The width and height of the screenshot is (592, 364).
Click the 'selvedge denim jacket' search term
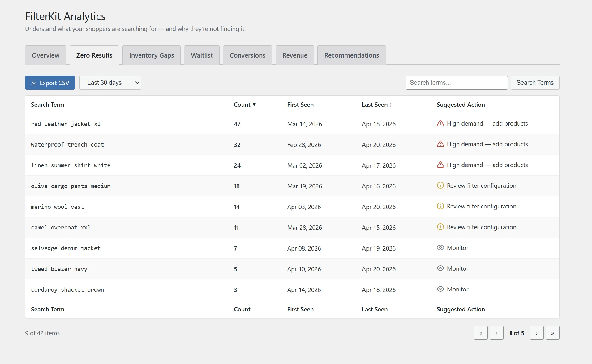pyautogui.click(x=66, y=248)
